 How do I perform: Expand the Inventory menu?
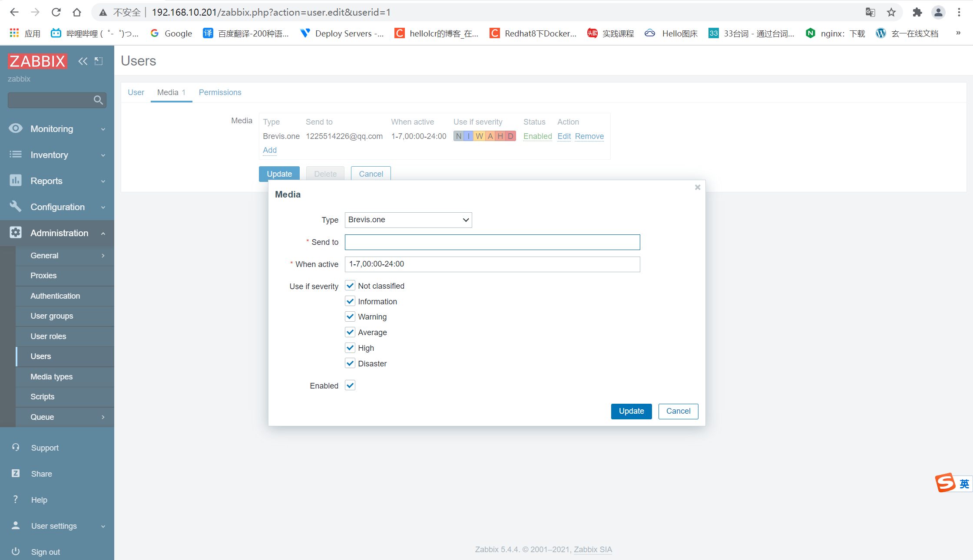(x=103, y=155)
